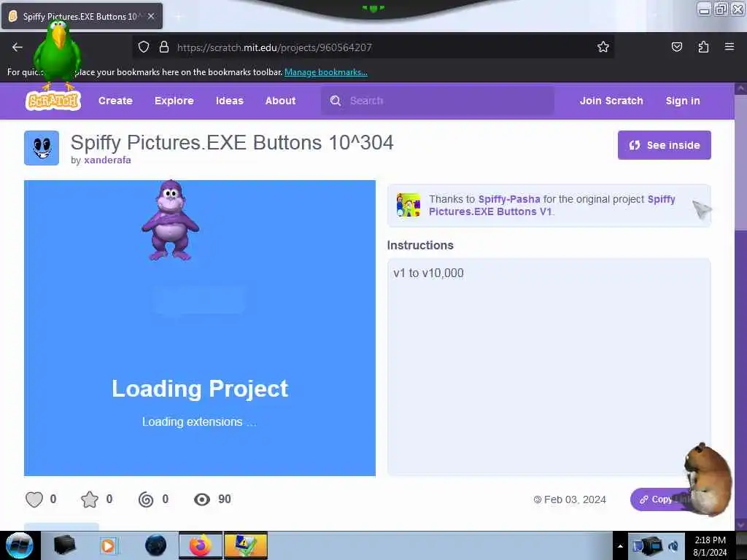The height and width of the screenshot is (560, 747).
Task: Click the v1 to v10,000 instructions text
Action: coord(428,273)
